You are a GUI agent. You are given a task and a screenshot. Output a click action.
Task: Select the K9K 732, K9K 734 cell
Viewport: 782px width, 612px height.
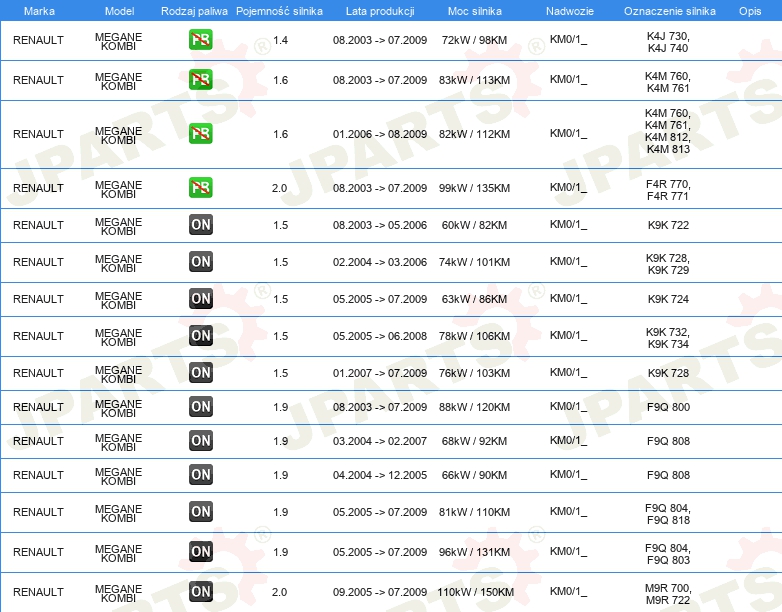pos(668,338)
